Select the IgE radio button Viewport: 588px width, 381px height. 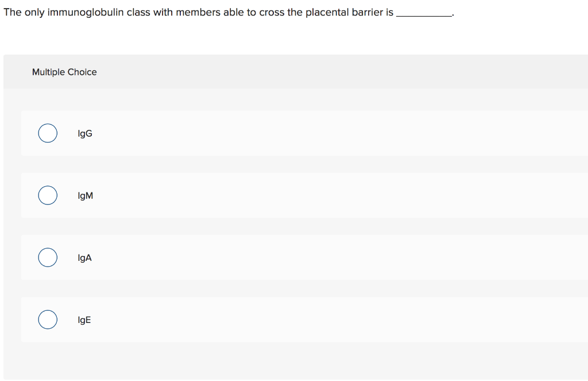pos(48,319)
